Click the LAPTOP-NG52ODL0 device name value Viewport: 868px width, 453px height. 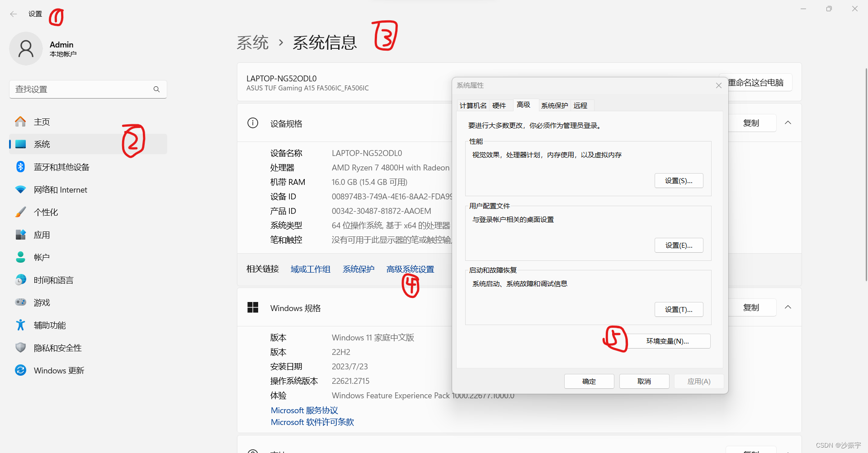pos(367,153)
